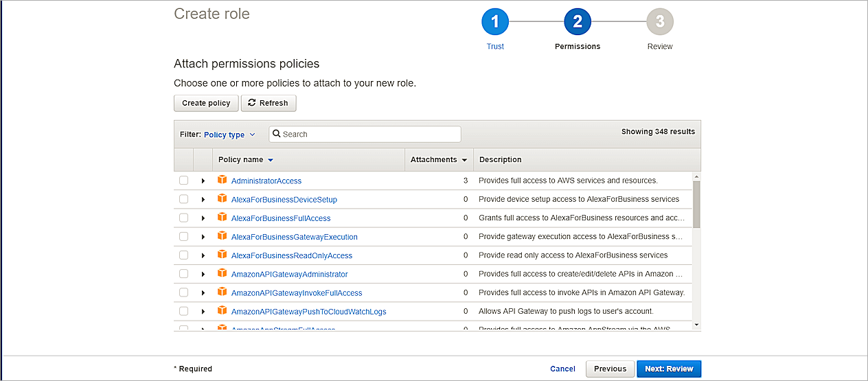The image size is (868, 381).
Task: Click step 1 Trust circle icon
Action: coord(495,22)
